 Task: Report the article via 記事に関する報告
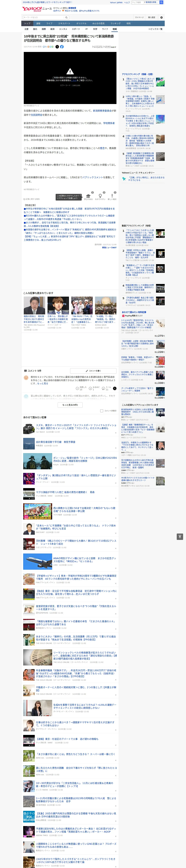point(32,199)
